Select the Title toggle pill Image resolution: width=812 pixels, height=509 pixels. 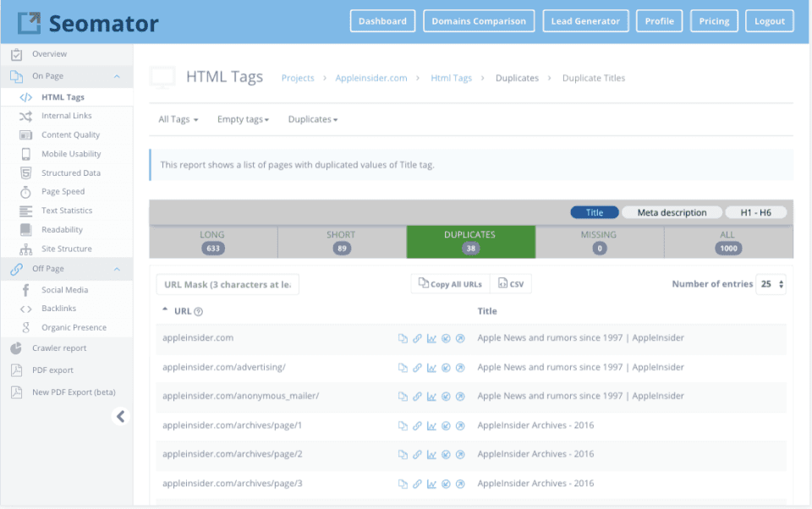click(595, 213)
